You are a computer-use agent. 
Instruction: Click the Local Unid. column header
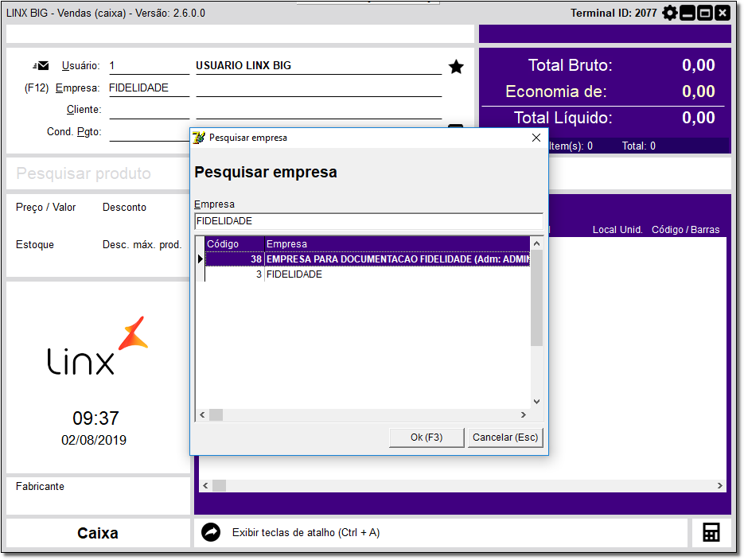point(617,230)
